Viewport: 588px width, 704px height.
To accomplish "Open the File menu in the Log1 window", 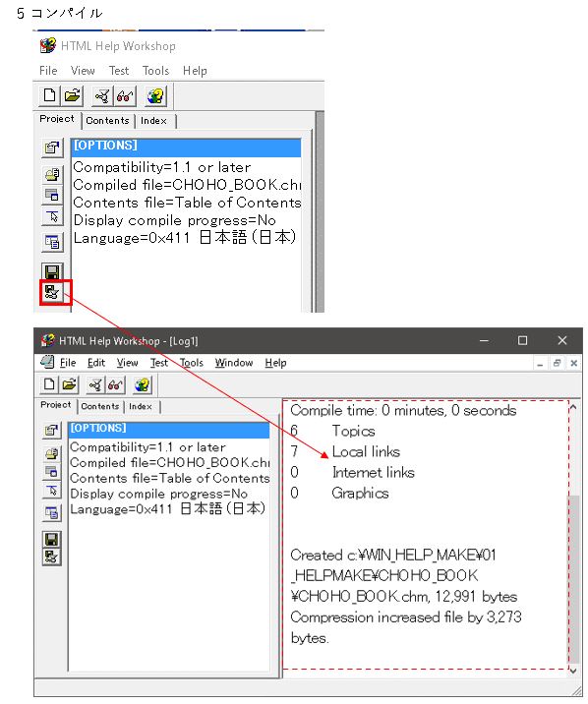I will pyautogui.click(x=68, y=363).
